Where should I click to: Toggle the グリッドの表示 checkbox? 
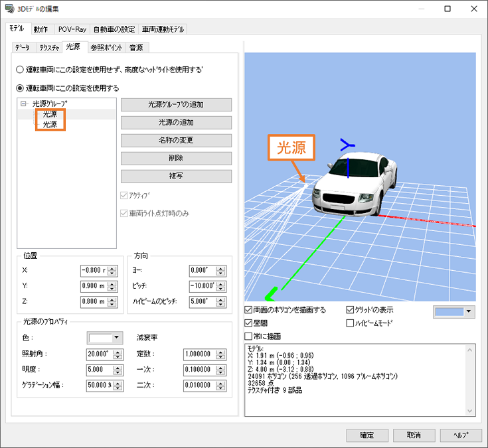point(351,310)
